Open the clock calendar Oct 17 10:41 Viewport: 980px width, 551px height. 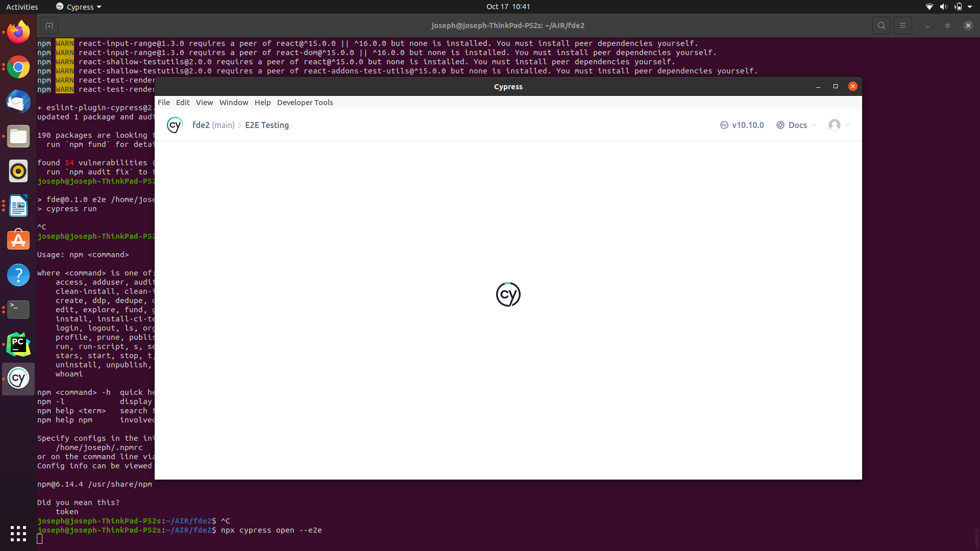coord(508,7)
